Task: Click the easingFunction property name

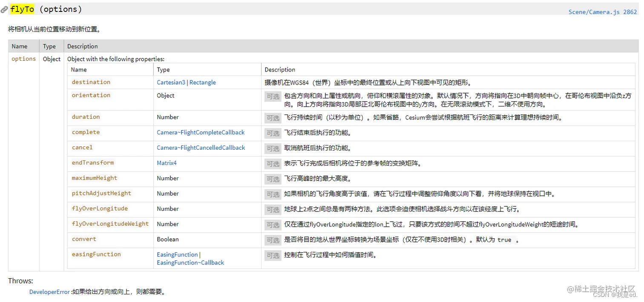Action: click(x=96, y=254)
